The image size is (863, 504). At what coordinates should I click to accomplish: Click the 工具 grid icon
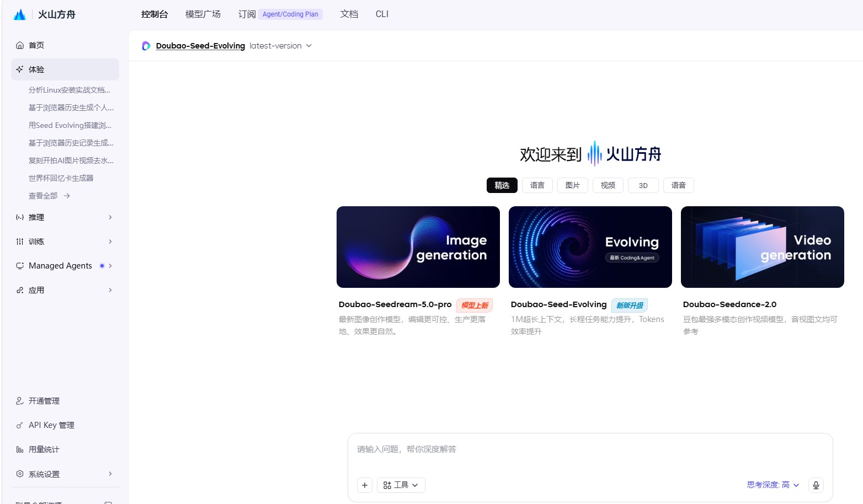387,485
